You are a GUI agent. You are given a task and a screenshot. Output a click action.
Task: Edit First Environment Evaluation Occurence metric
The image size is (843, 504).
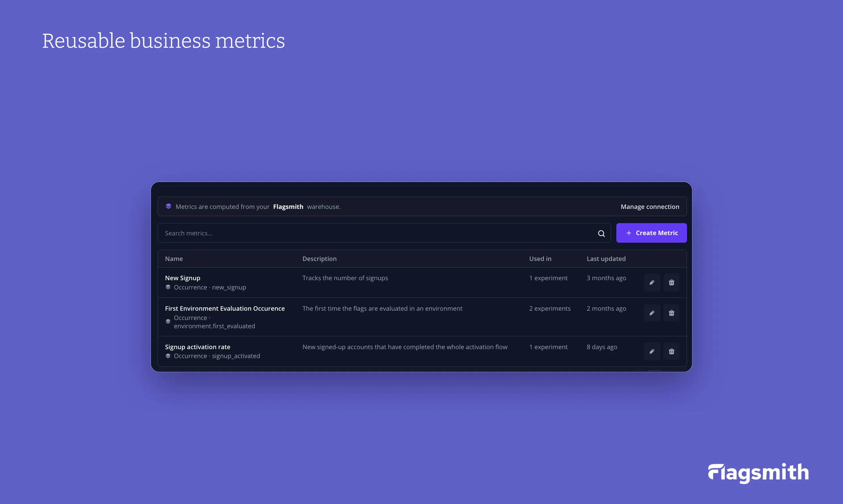[652, 313]
